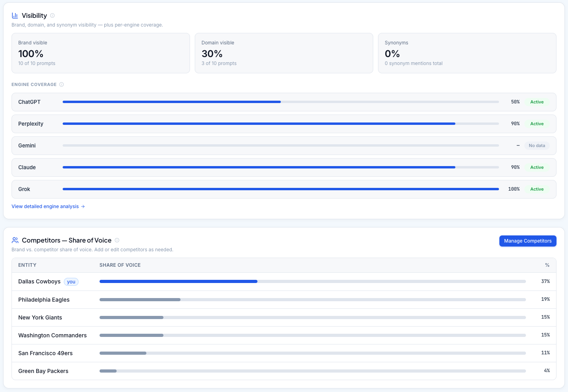This screenshot has height=392, width=568.
Task: Click the 'you' badge beside Dallas Cowboys
Action: (71, 282)
